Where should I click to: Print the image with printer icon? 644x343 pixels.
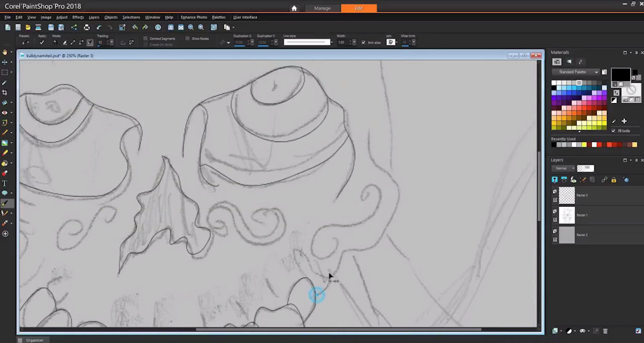coord(87,28)
